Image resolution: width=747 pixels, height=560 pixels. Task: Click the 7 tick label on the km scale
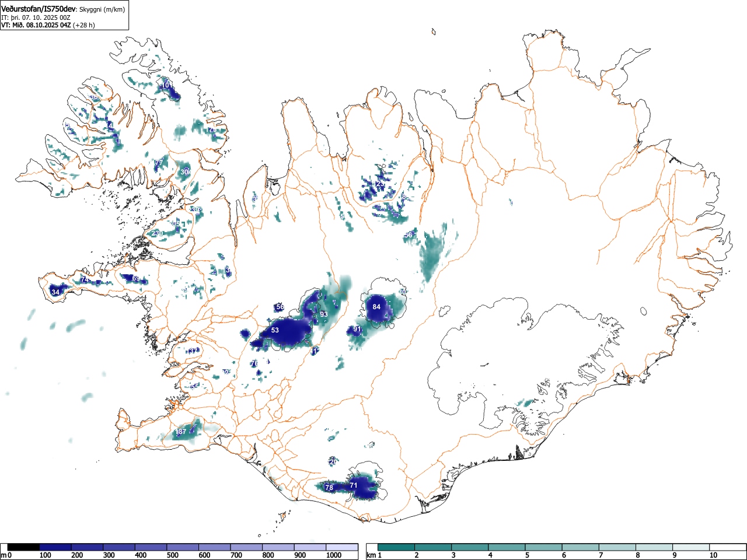tap(601, 555)
